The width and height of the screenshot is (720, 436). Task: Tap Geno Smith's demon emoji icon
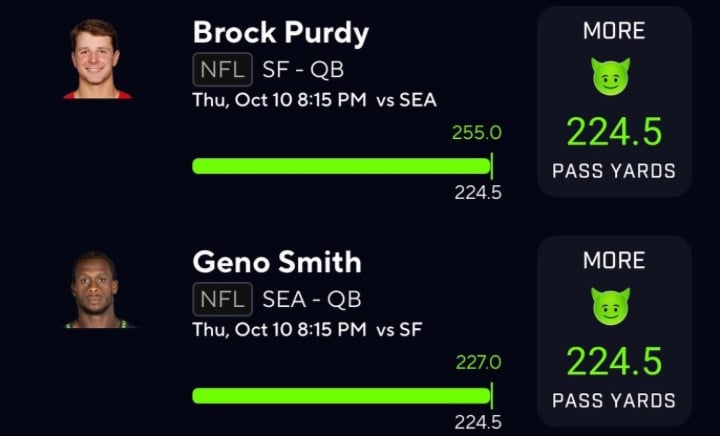[x=611, y=307]
